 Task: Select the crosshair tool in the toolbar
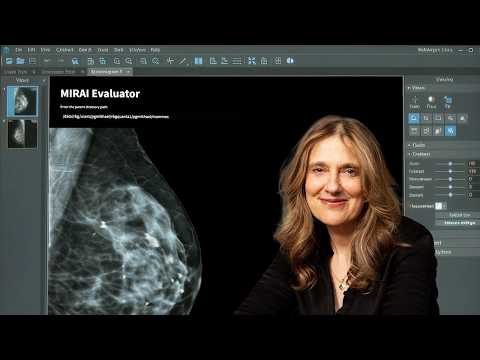point(170,61)
